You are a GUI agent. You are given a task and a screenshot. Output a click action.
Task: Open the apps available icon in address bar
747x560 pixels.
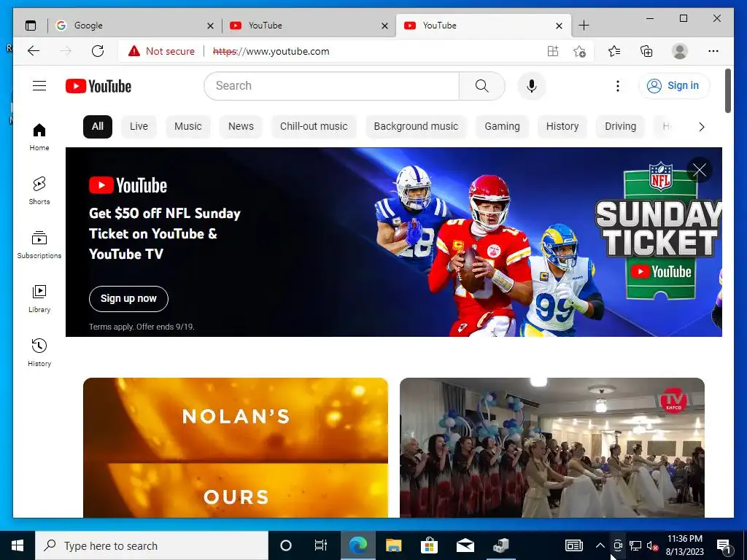pos(553,51)
